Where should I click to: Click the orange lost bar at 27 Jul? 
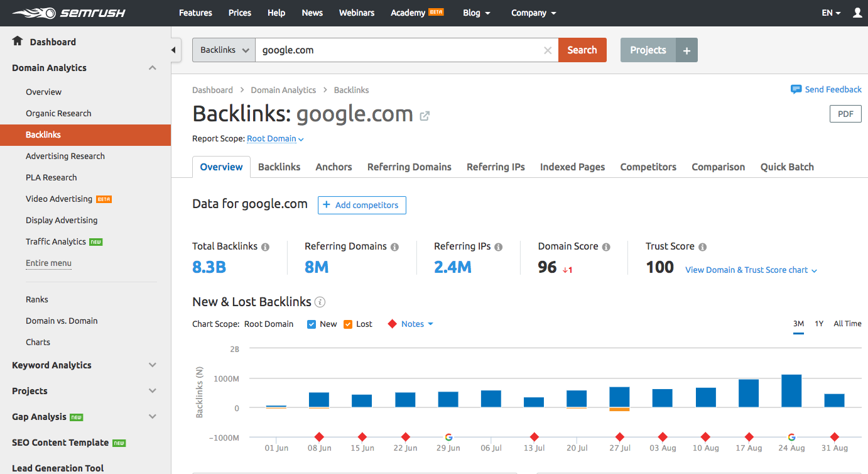tap(620, 409)
